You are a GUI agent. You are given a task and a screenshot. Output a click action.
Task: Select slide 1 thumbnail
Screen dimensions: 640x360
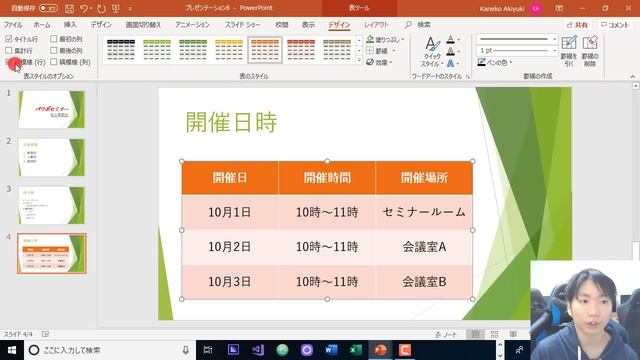(x=51, y=109)
